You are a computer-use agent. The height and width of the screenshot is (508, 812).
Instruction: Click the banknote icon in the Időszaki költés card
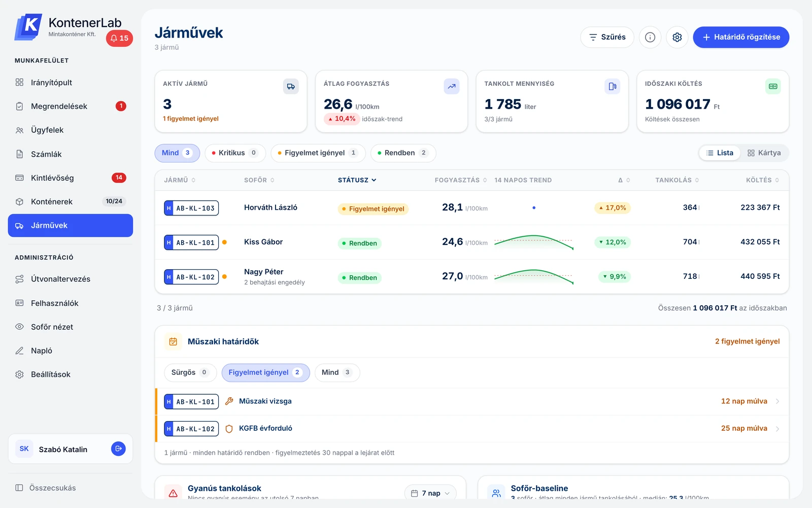(773, 86)
